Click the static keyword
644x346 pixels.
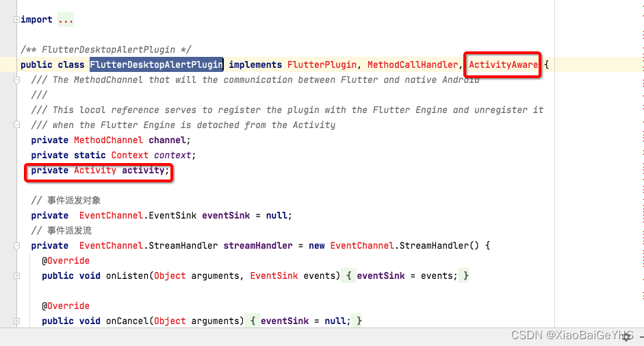click(x=90, y=155)
